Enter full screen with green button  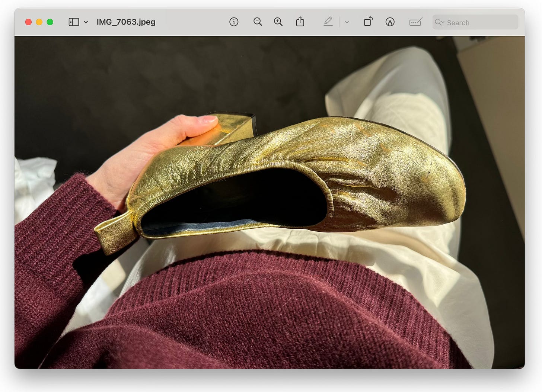click(x=50, y=22)
